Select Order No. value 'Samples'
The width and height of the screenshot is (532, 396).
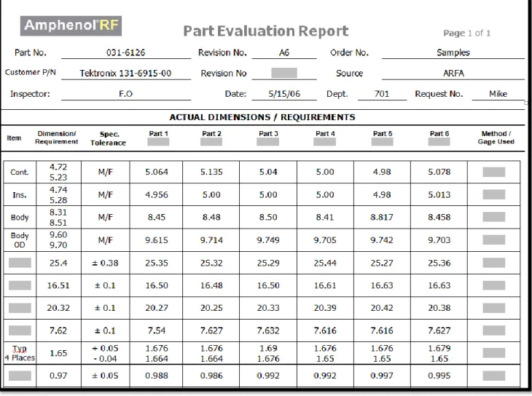(x=453, y=52)
